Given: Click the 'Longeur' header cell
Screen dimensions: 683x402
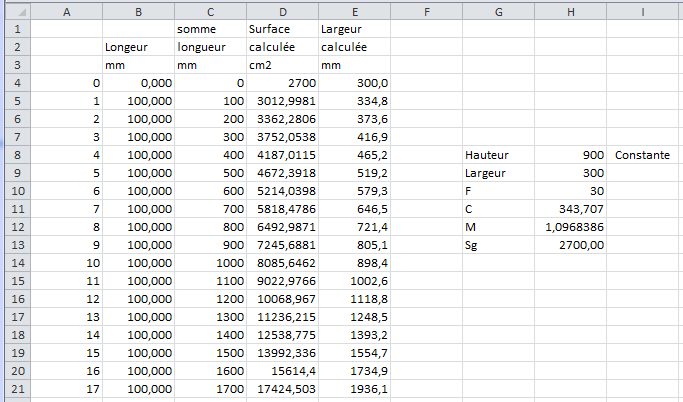Looking at the screenshot, I should click(x=139, y=47).
